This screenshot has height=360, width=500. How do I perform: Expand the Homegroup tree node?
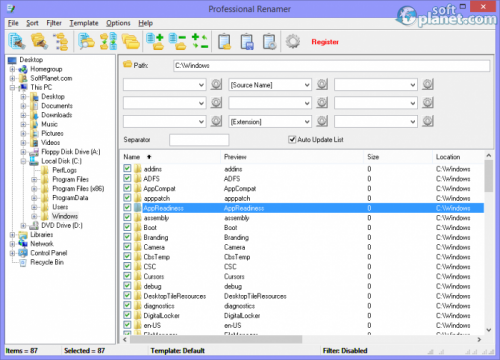click(12, 69)
